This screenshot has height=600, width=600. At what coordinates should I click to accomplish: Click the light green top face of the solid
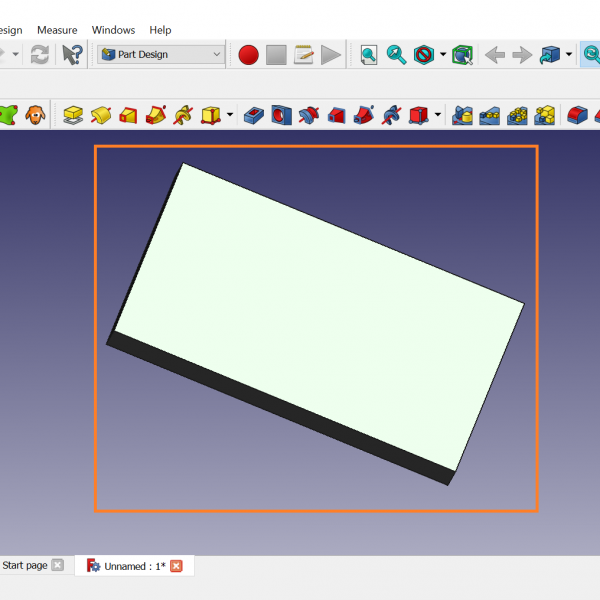pos(320,310)
